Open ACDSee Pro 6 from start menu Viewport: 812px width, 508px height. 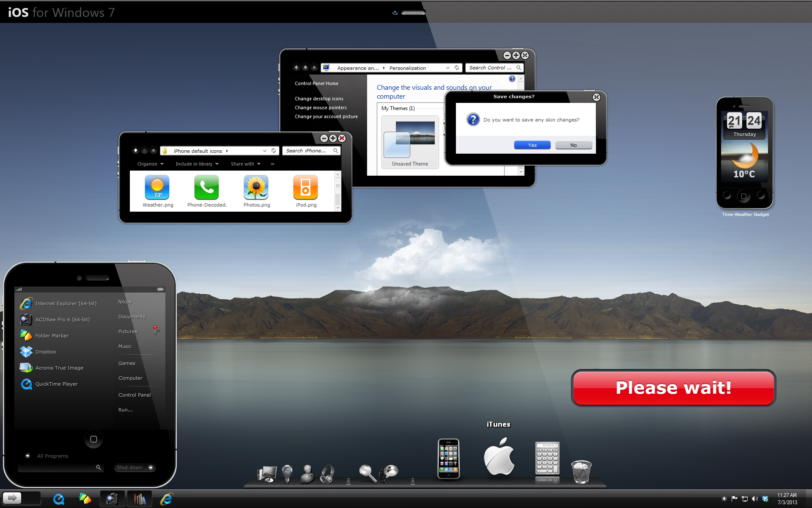click(x=55, y=320)
